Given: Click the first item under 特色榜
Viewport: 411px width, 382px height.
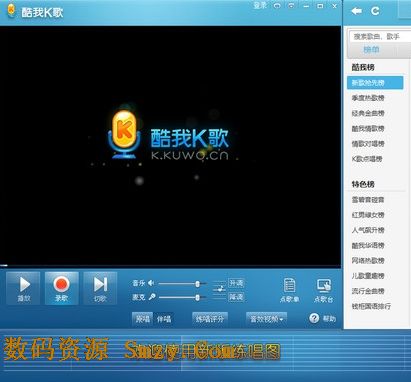Looking at the screenshot, I should (x=368, y=200).
